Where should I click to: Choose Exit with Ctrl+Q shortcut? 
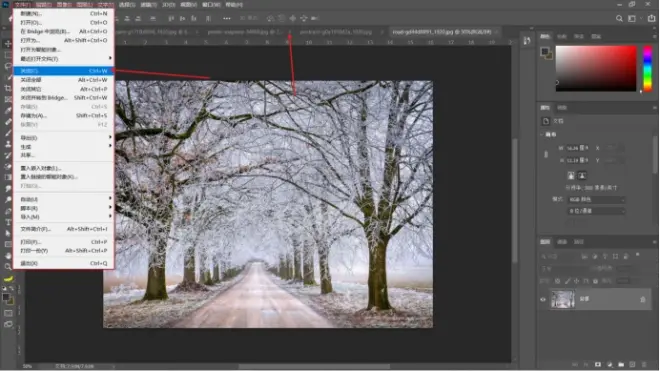63,263
